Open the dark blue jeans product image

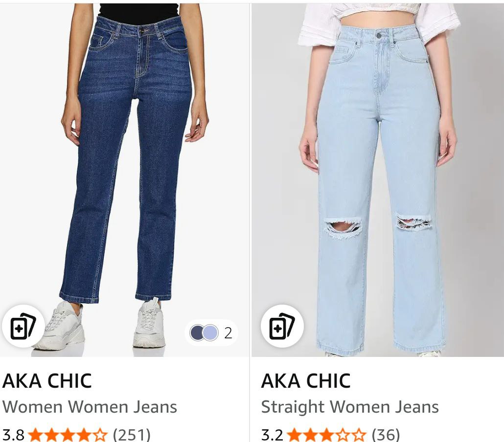coord(124,180)
